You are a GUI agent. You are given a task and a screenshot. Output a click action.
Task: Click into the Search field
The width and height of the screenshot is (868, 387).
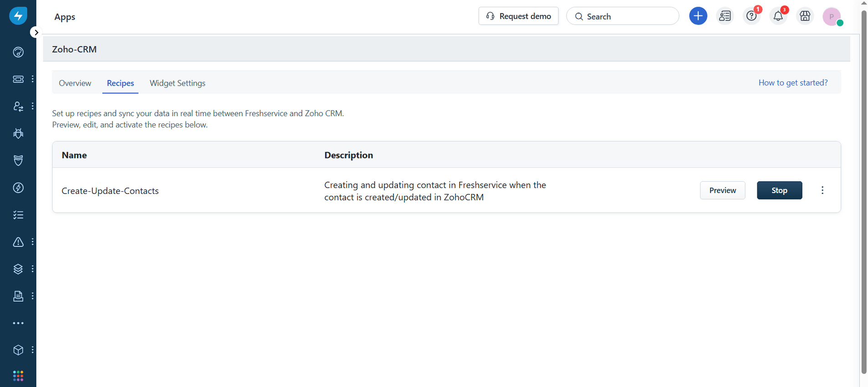coord(623,16)
